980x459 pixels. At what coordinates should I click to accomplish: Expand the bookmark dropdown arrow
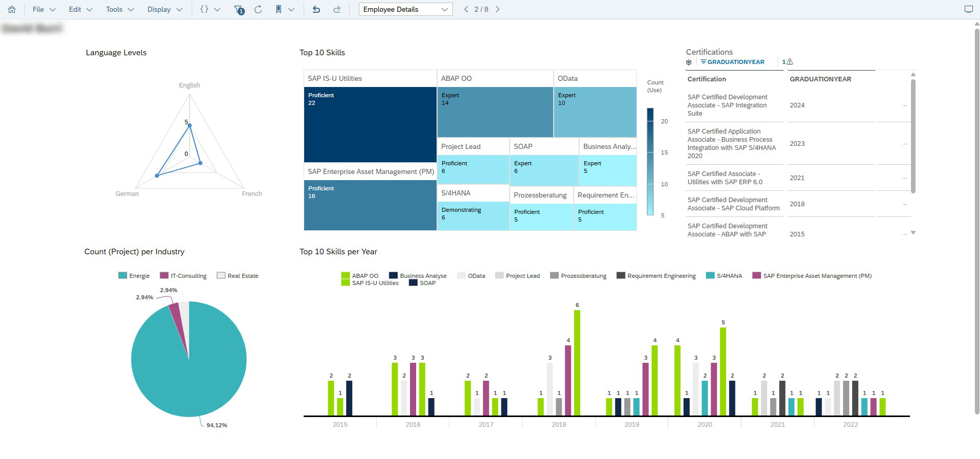click(291, 9)
